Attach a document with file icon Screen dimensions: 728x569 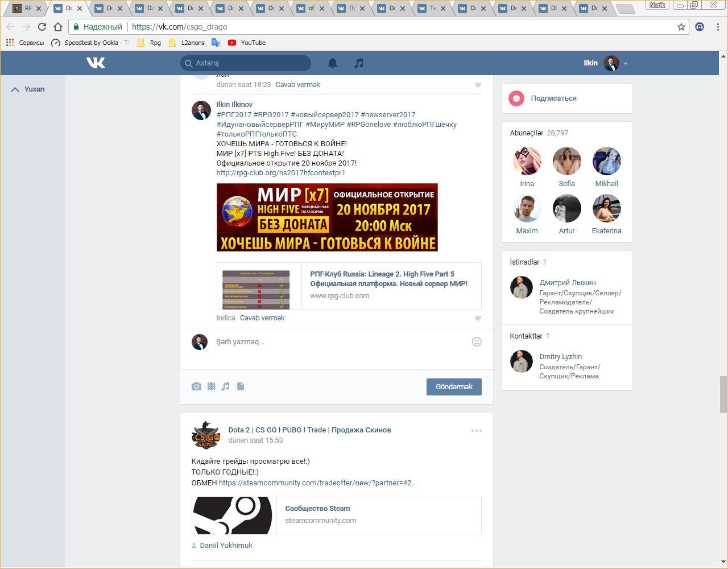(241, 386)
